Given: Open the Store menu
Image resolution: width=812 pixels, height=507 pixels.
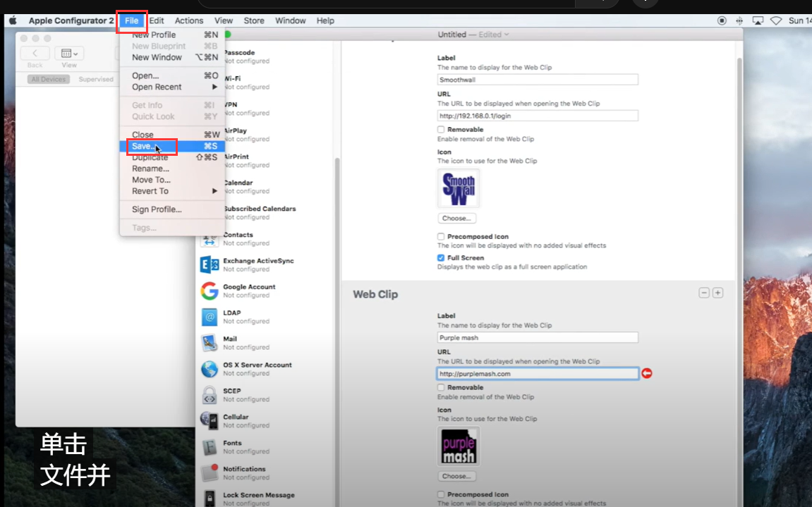Looking at the screenshot, I should point(254,20).
